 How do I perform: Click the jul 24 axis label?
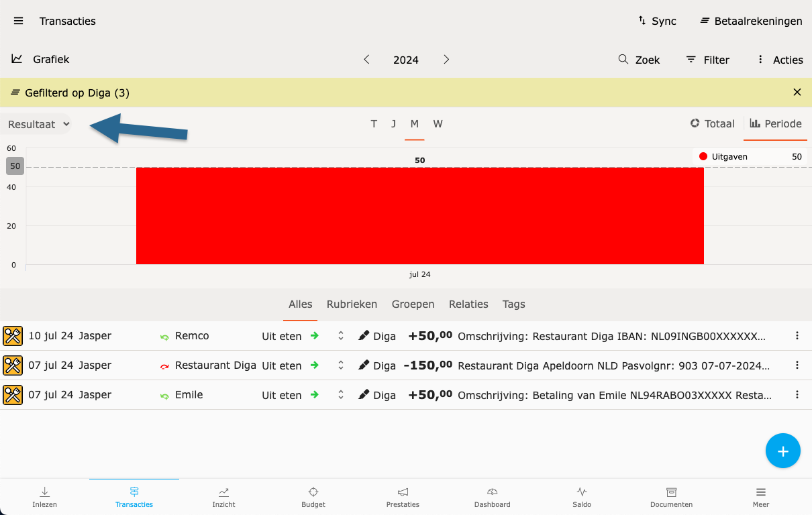[420, 274]
